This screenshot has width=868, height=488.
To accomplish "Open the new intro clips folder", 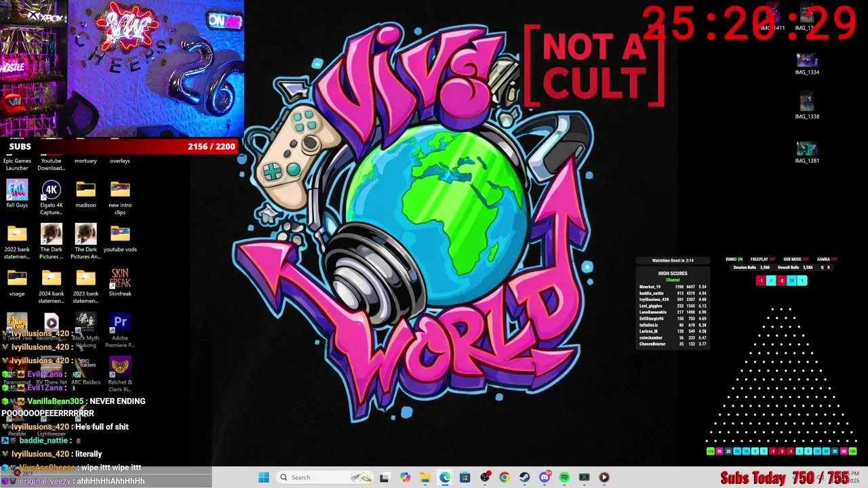I will pyautogui.click(x=120, y=197).
